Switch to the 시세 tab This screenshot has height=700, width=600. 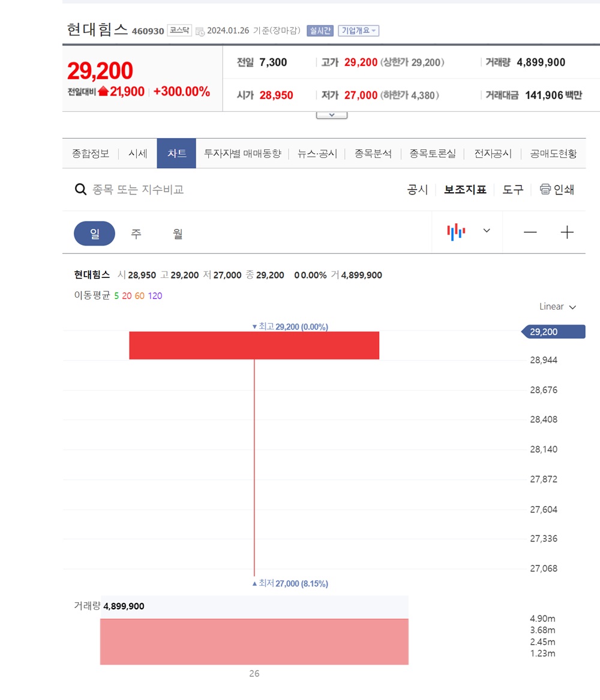point(137,154)
